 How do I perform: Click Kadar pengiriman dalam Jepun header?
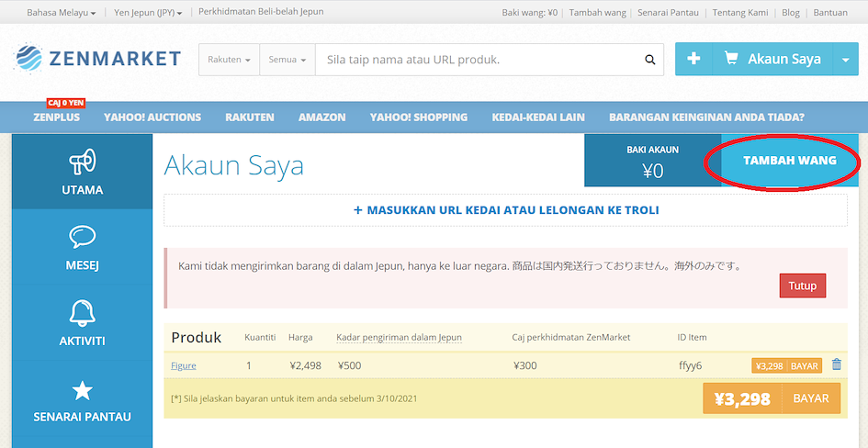pos(400,338)
